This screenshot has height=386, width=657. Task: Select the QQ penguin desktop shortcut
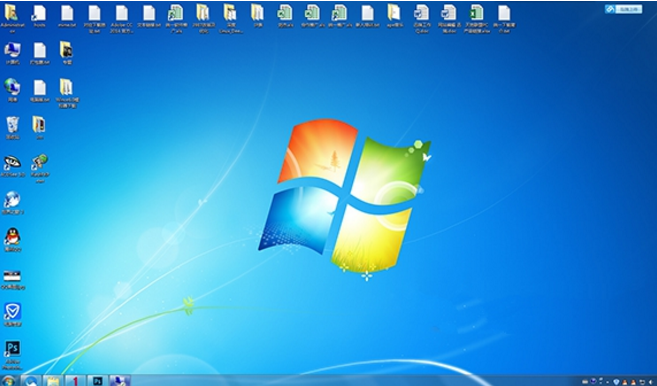tap(13, 240)
